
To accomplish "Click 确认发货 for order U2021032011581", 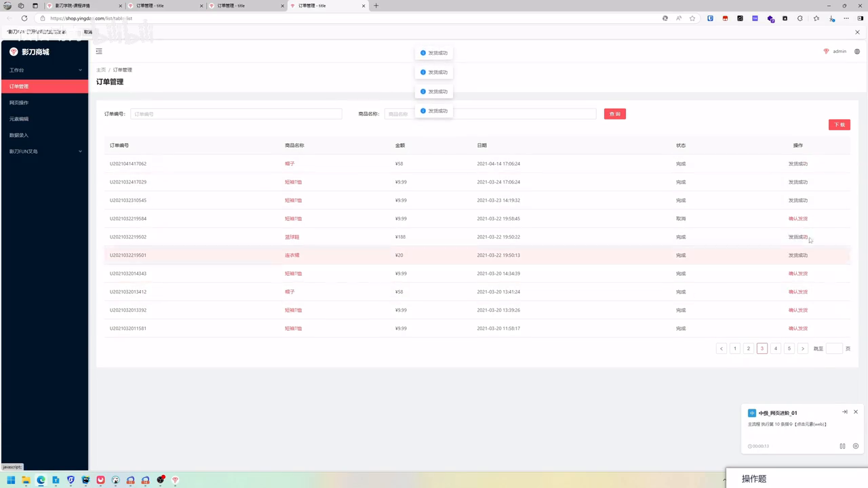I will click(798, 328).
